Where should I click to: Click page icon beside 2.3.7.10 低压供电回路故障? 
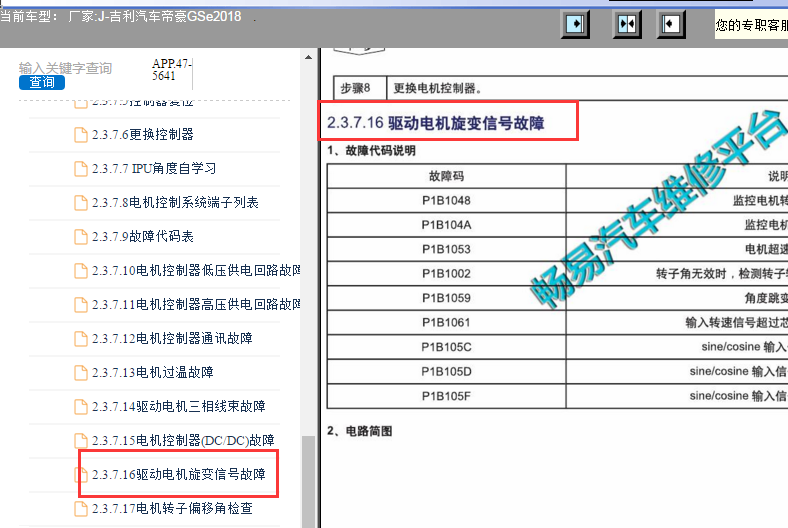(x=81, y=271)
